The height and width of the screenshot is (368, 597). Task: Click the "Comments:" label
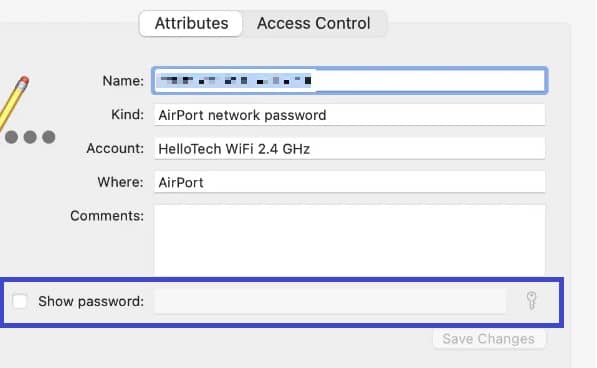click(107, 216)
